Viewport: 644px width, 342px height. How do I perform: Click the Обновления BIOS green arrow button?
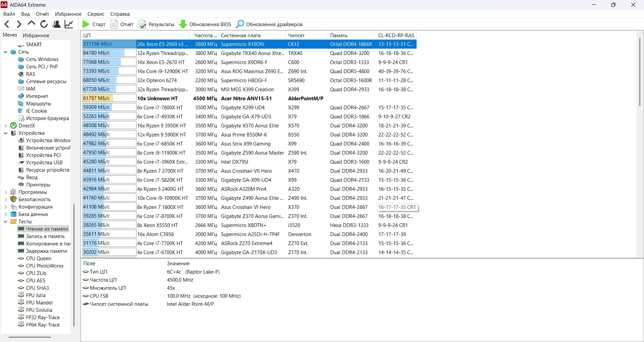pyautogui.click(x=205, y=24)
